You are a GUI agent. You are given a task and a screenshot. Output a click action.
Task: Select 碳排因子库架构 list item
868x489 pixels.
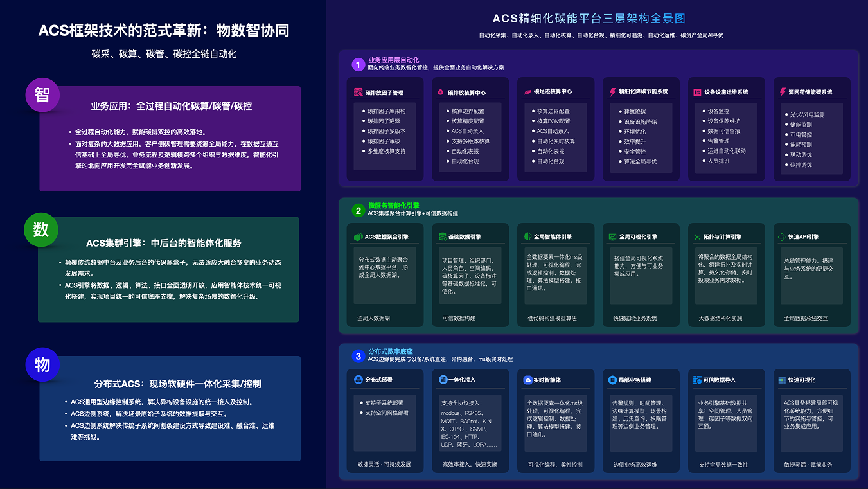(x=386, y=111)
